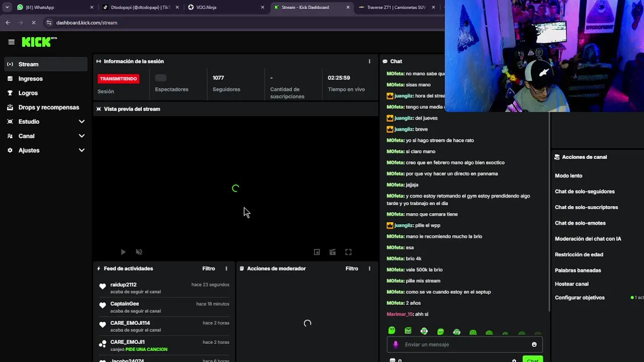The image size is (644, 362).
Task: Click juangilz username on 'breve' message
Action: [404, 129]
